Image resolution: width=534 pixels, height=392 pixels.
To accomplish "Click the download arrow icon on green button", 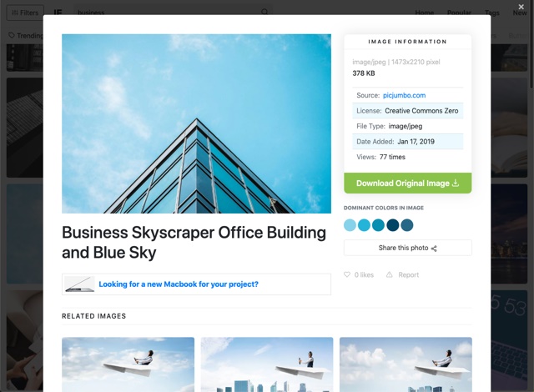I will [x=456, y=183].
